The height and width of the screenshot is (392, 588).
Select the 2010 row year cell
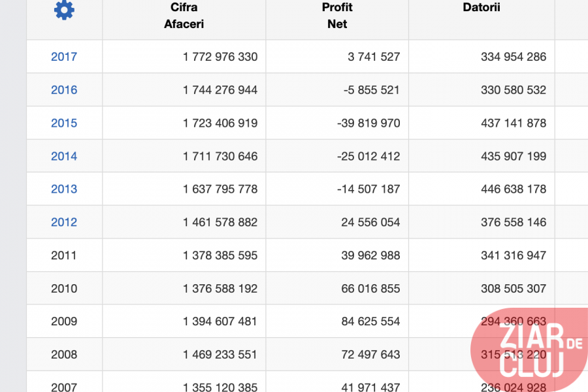[64, 289]
